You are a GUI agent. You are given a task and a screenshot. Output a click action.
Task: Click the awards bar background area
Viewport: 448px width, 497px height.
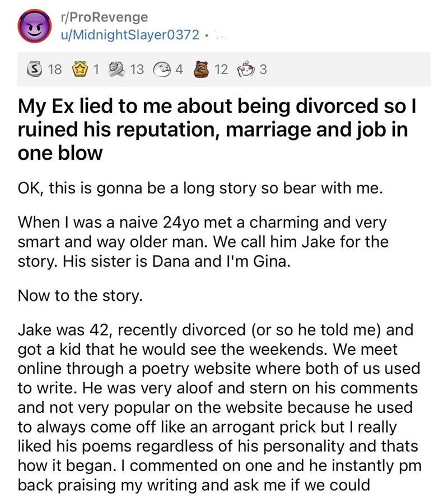pos(347,70)
